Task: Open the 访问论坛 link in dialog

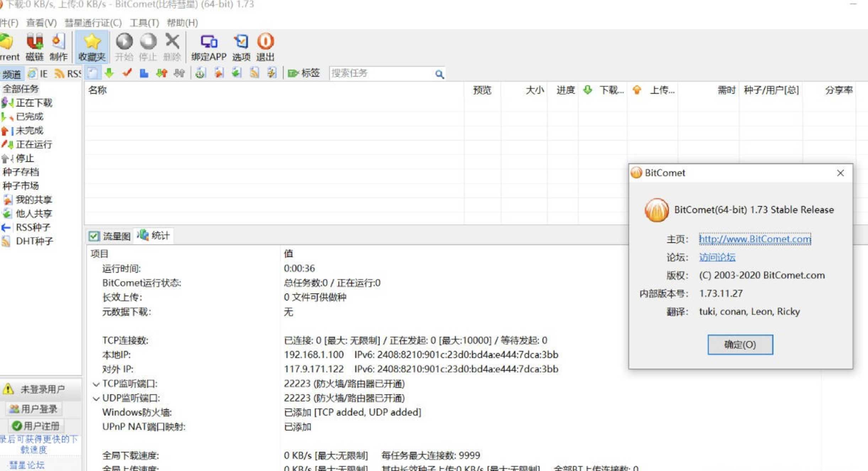Action: 717,257
